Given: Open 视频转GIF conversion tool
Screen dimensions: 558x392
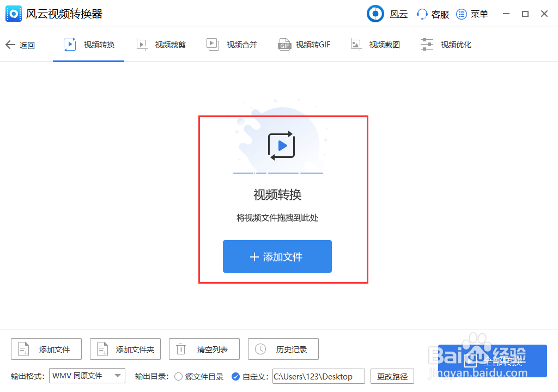Looking at the screenshot, I should point(305,44).
